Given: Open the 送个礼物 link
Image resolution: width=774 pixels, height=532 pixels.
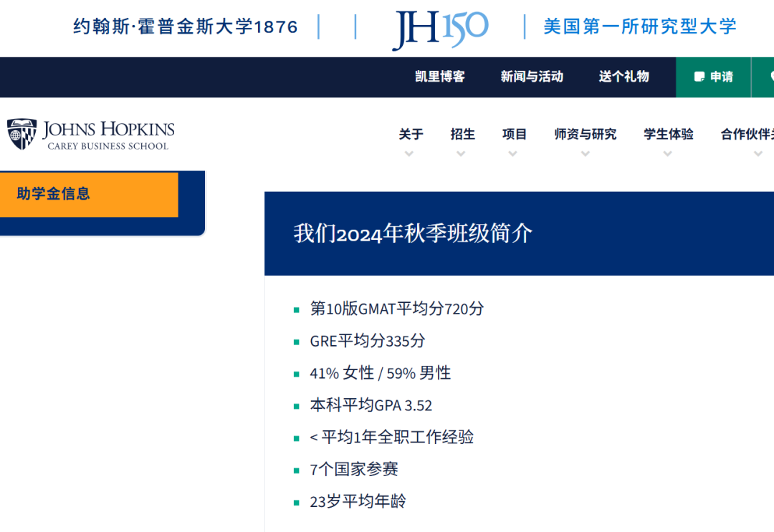Looking at the screenshot, I should (x=624, y=77).
